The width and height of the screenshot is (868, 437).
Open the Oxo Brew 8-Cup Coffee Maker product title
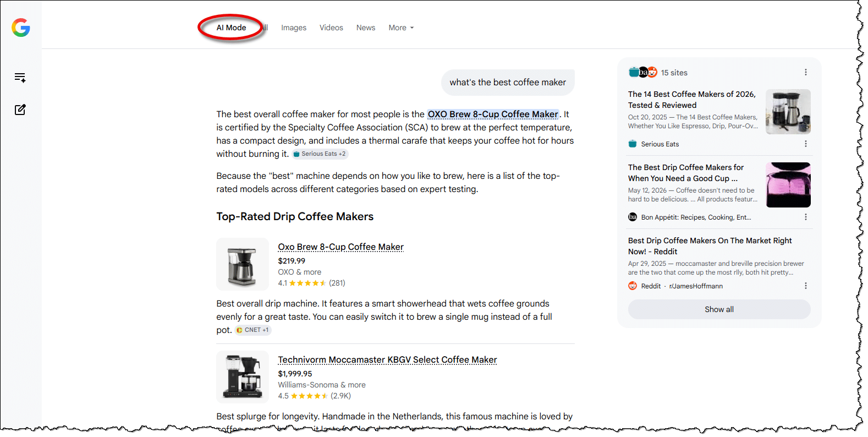(x=341, y=247)
